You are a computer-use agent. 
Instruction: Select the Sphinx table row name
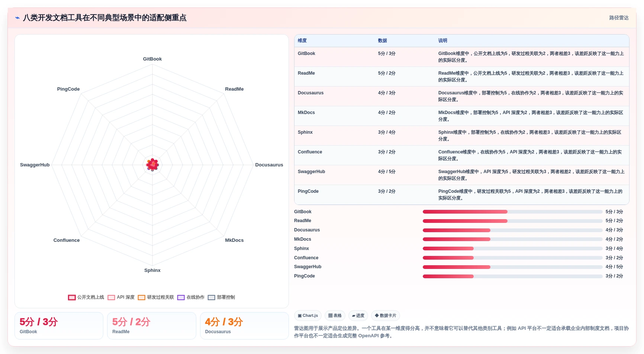305,132
